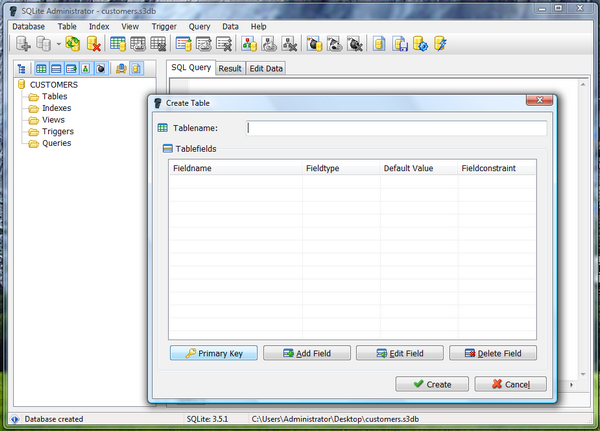Close the Create Table dialog with X
Image resolution: width=600 pixels, height=431 pixels.
540,100
